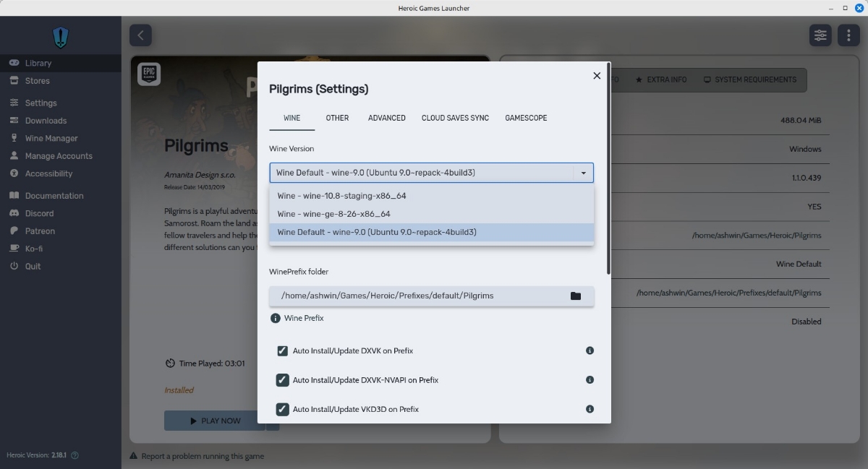Open Settings in the sidebar

(61, 103)
